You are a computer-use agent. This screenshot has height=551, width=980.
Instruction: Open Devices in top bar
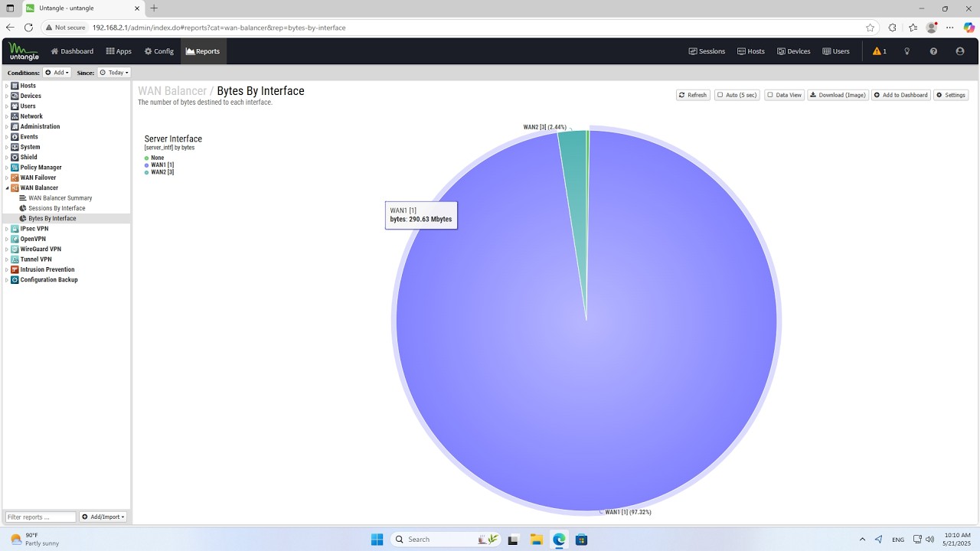(x=793, y=51)
